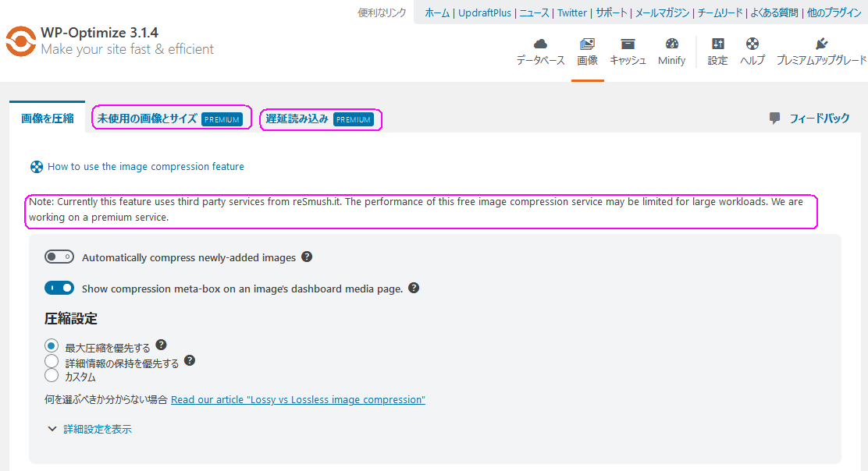
Task: Show help icon for 詳細情報の保持を優先する
Action: 190,360
